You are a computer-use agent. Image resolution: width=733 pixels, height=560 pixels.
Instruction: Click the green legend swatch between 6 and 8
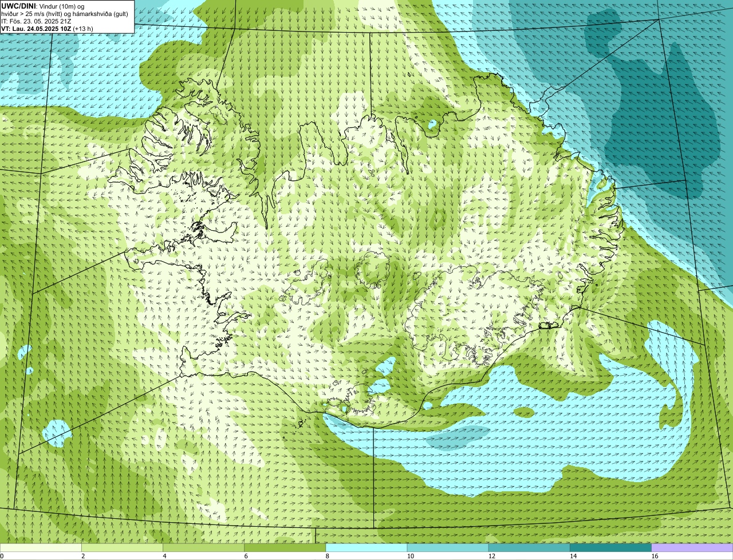(285, 547)
